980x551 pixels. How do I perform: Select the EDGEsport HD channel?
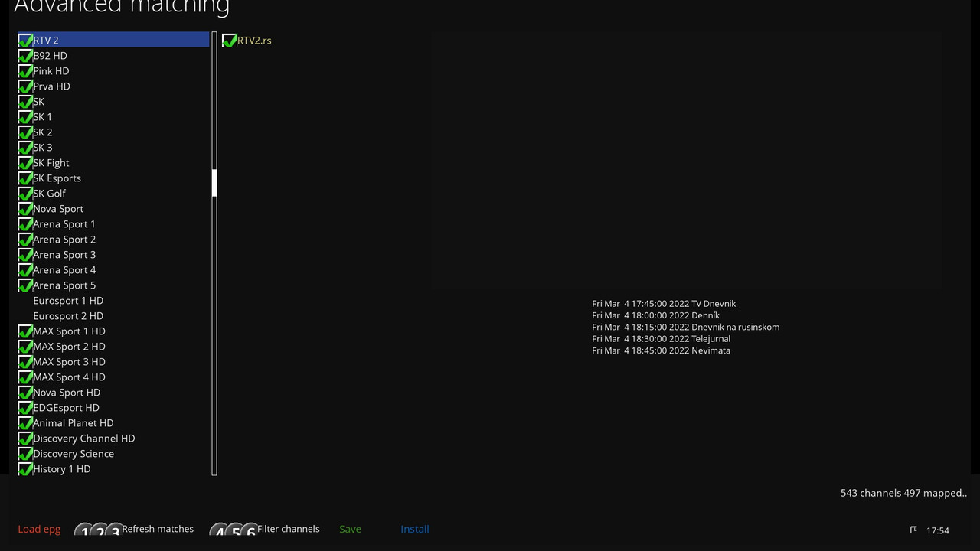coord(113,407)
